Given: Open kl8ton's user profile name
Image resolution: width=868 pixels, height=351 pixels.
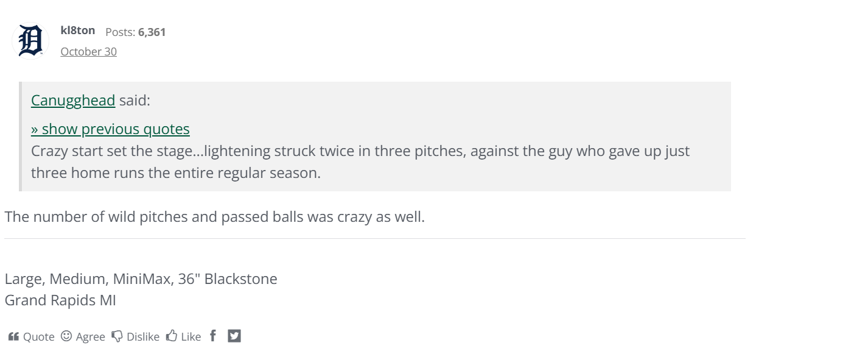Looking at the screenshot, I should coord(78,30).
